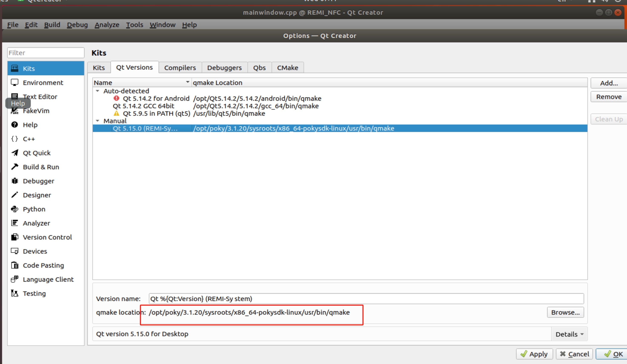Screen dimensions: 627x364
Task: Open Testing flask icon
Action: pyautogui.click(x=15, y=293)
